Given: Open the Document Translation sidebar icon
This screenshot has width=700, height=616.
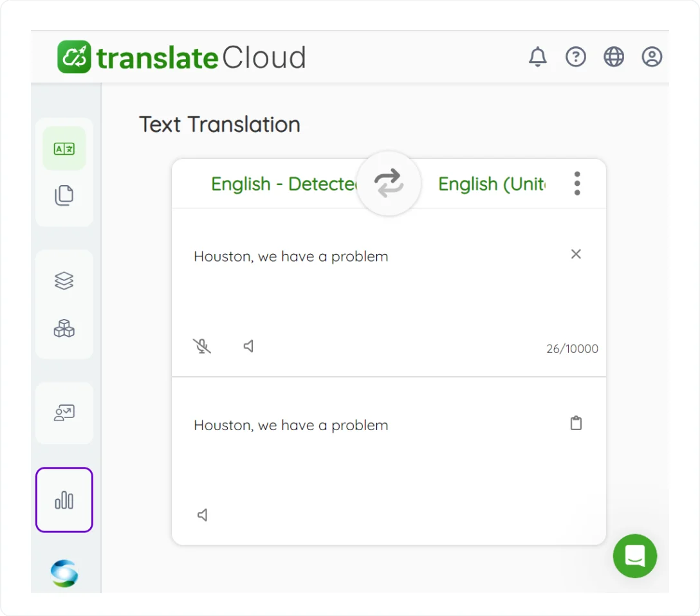Looking at the screenshot, I should point(64,195).
